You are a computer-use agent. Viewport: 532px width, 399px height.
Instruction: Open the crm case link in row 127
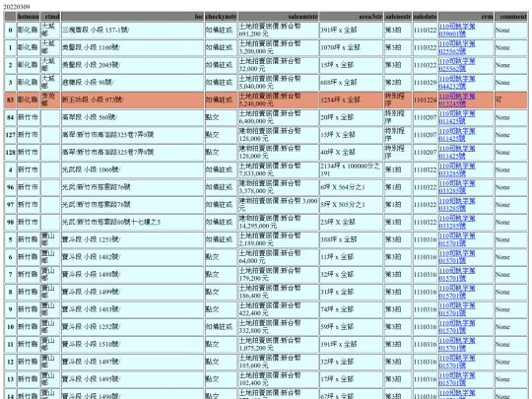click(457, 135)
